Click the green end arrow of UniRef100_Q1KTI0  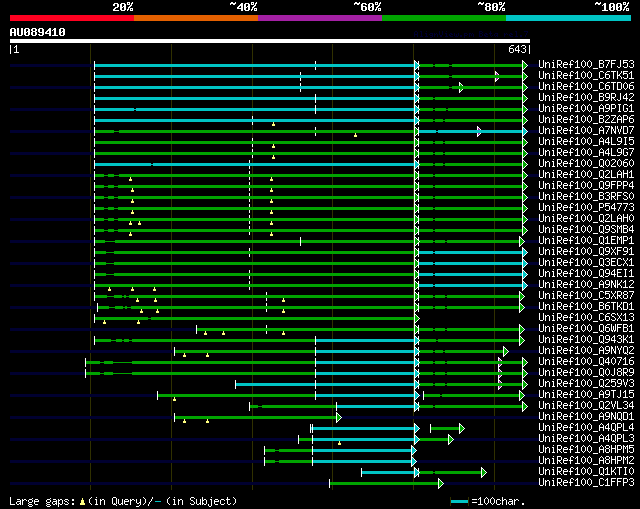484,473
